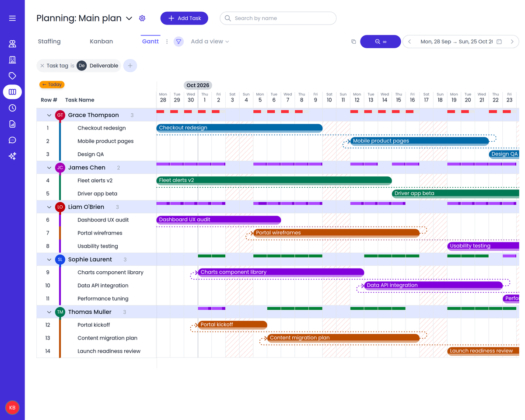This screenshot has width=525, height=420.
Task: Select the Dashboard UX audit Gantt bar
Action: click(219, 220)
